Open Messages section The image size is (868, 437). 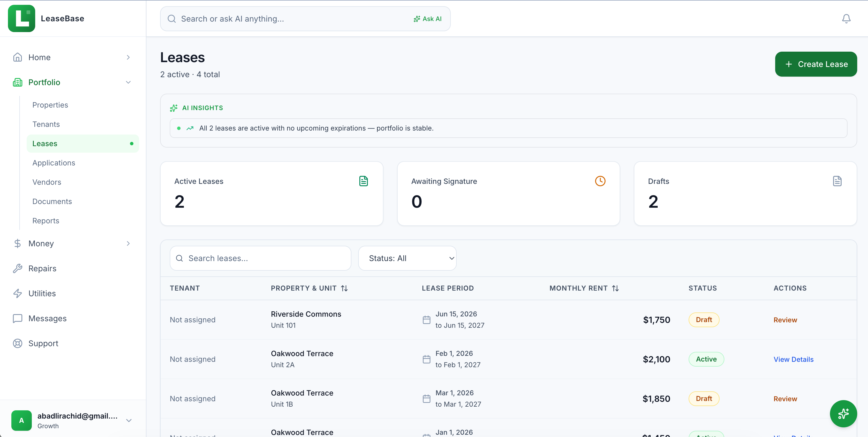(47, 318)
